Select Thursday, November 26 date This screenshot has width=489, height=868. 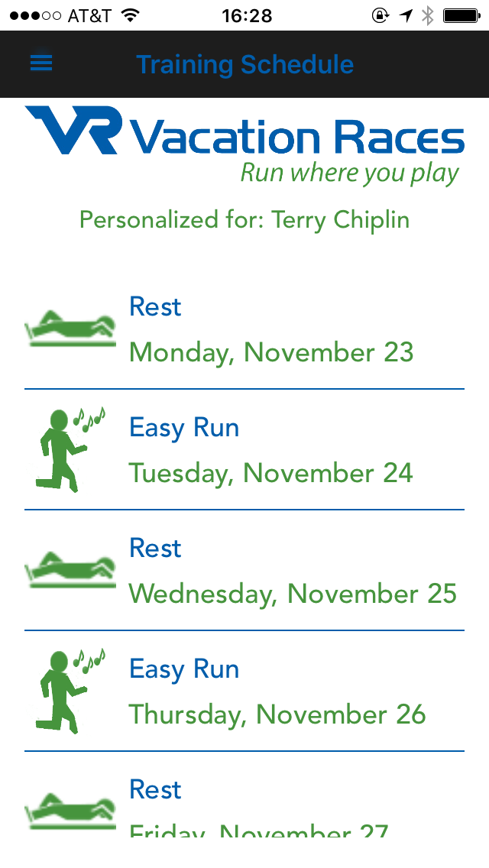coord(277,714)
